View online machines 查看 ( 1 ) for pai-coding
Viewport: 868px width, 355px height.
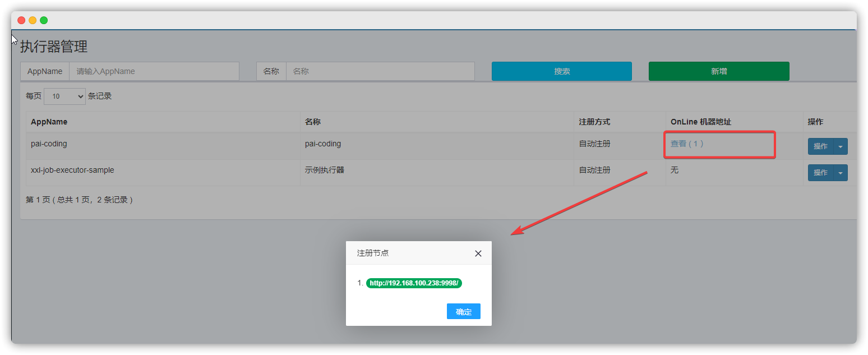pos(687,144)
